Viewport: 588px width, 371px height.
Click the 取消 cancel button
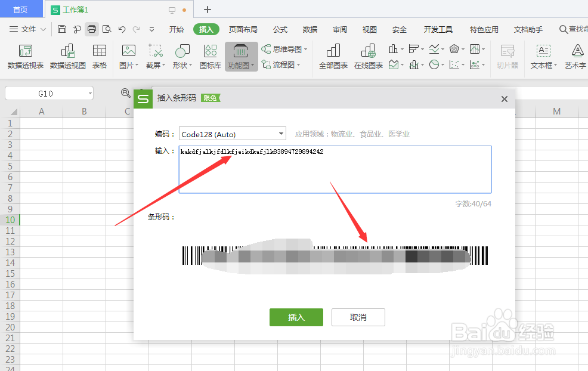point(358,317)
